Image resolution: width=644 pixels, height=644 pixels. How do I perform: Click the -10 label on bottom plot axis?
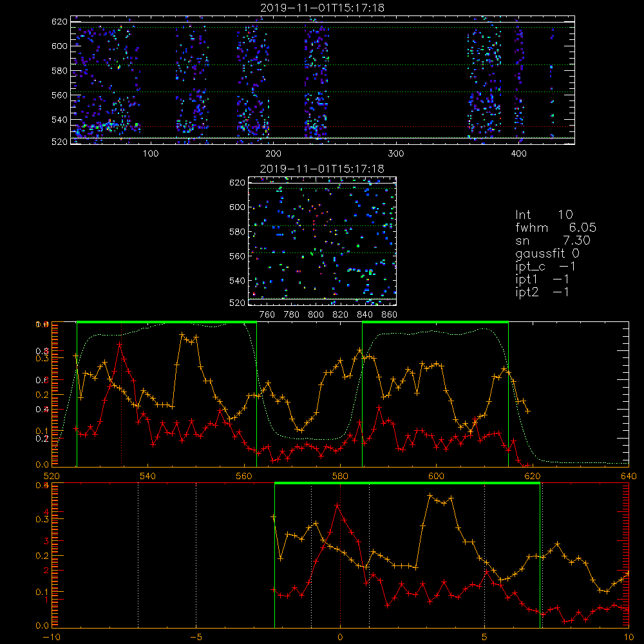(52, 637)
